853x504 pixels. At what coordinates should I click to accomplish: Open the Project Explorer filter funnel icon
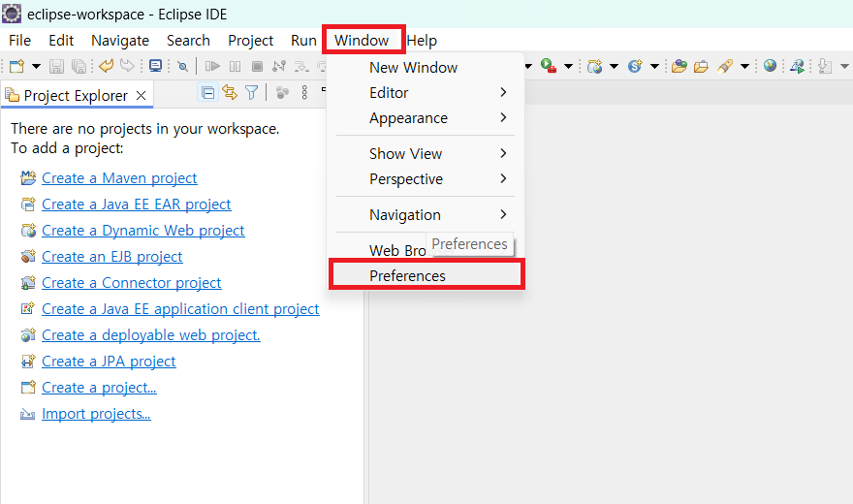click(x=251, y=93)
